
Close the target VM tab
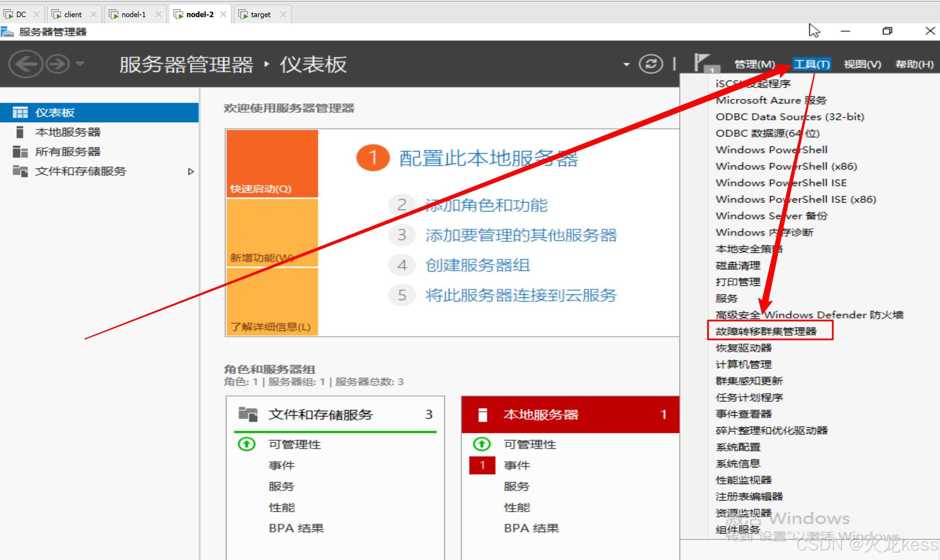283,14
